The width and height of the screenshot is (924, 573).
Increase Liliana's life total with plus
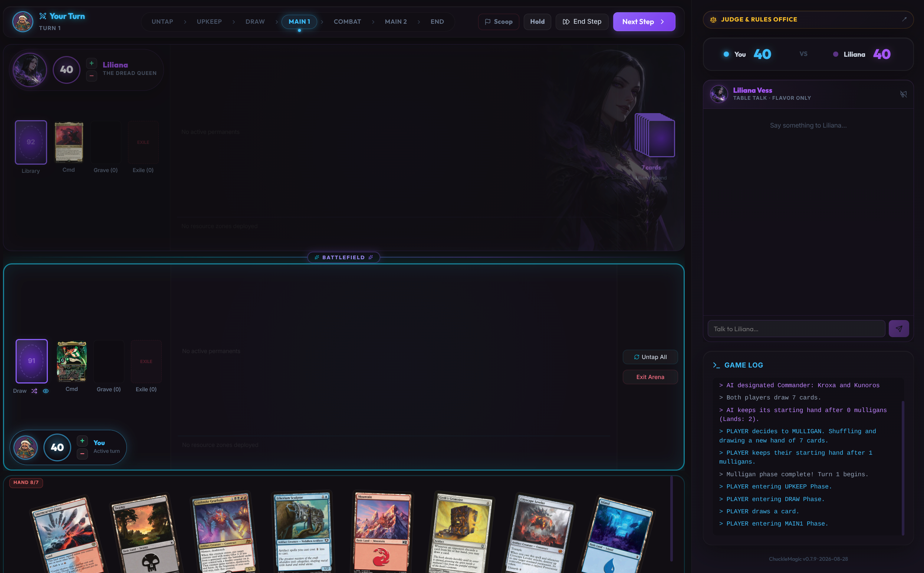pos(91,63)
